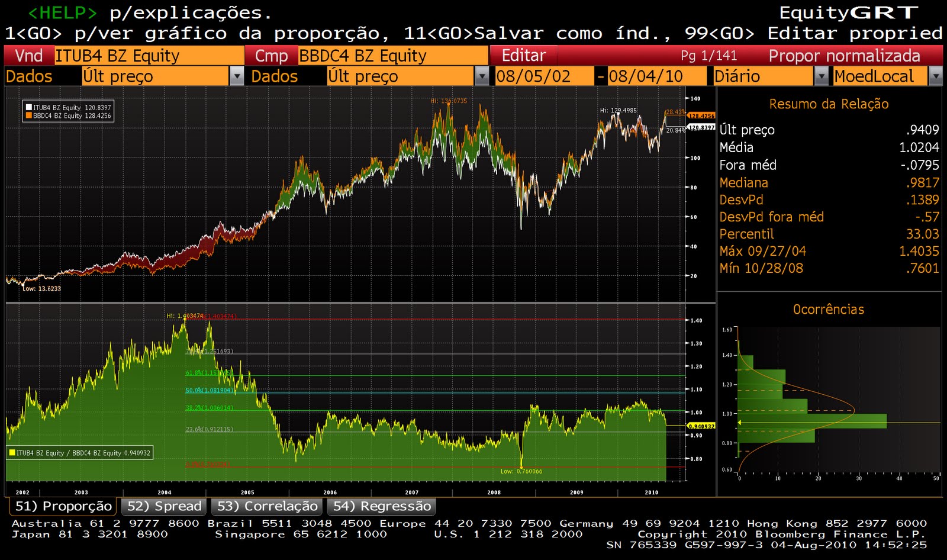The width and height of the screenshot is (947, 560).
Task: Select the second Últ preço data field
Action: coord(401,76)
